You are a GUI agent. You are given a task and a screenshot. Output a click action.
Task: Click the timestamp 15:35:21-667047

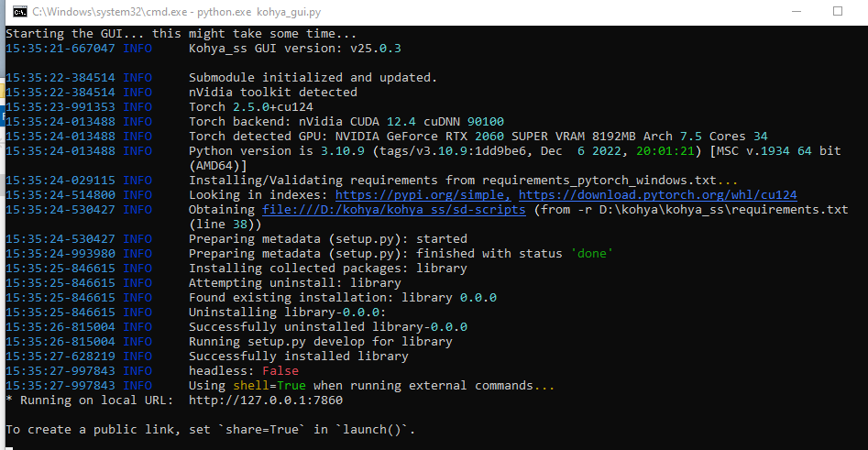(60, 49)
